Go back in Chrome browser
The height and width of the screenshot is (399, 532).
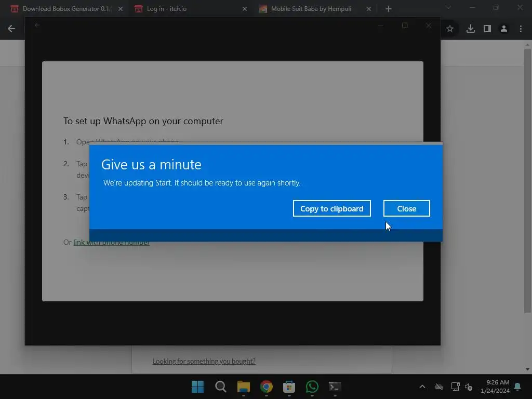tap(11, 29)
